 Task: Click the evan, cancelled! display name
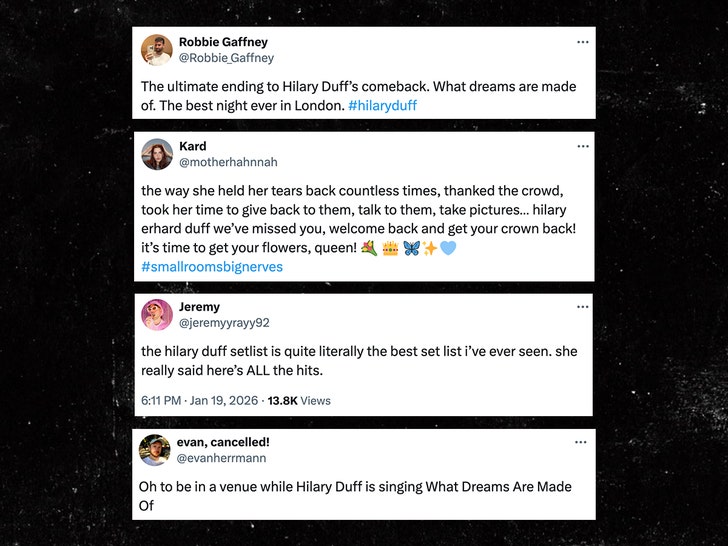point(224,442)
